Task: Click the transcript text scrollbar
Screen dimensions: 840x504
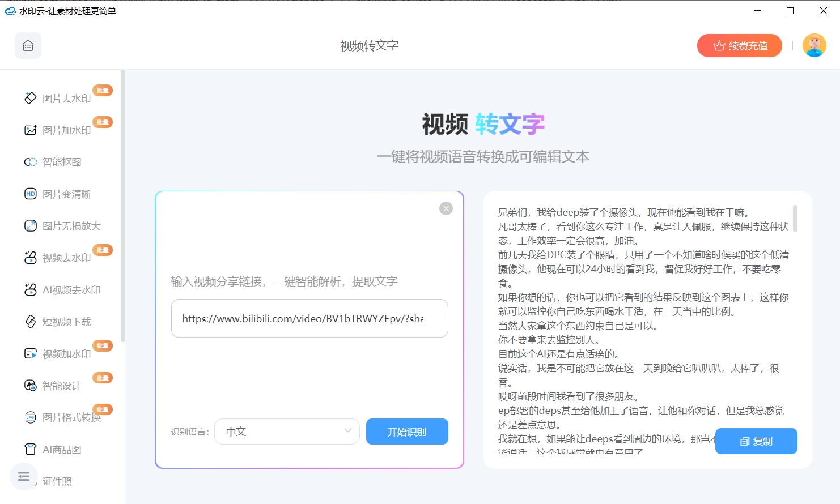Action: click(795, 219)
